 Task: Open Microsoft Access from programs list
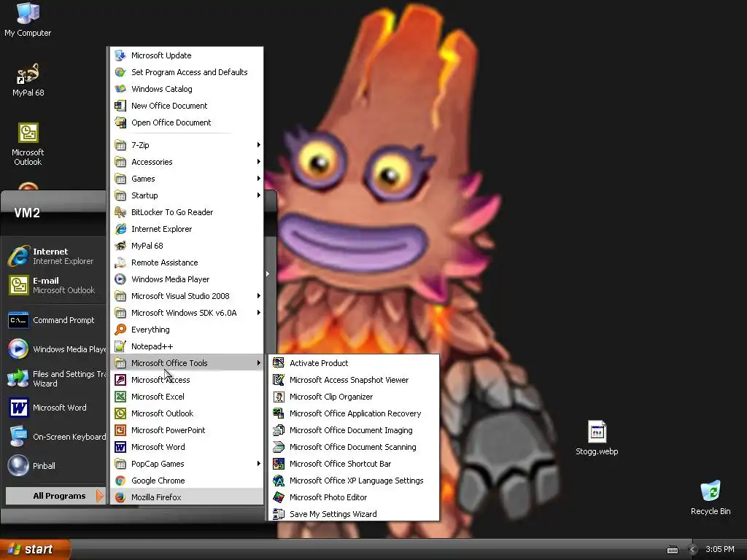click(x=186, y=380)
